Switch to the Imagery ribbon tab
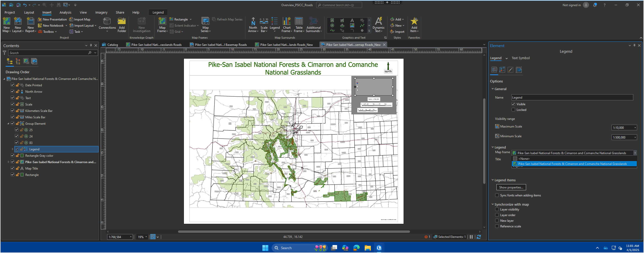Viewport: 644px width, 253px height. pyautogui.click(x=101, y=12)
